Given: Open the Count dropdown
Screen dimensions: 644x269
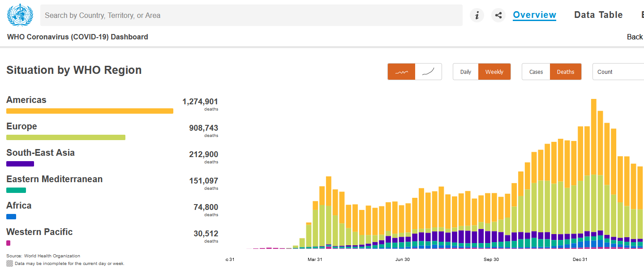Looking at the screenshot, I should (618, 72).
